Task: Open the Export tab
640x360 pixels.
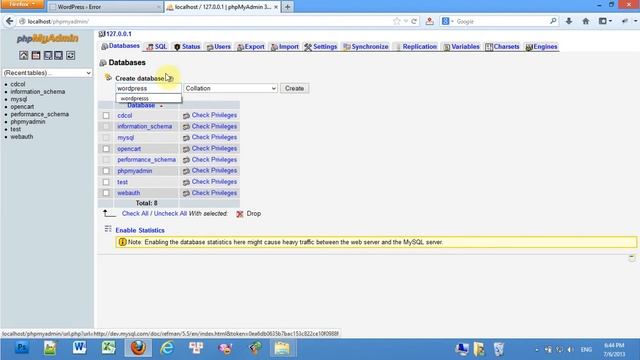Action: coord(251,47)
